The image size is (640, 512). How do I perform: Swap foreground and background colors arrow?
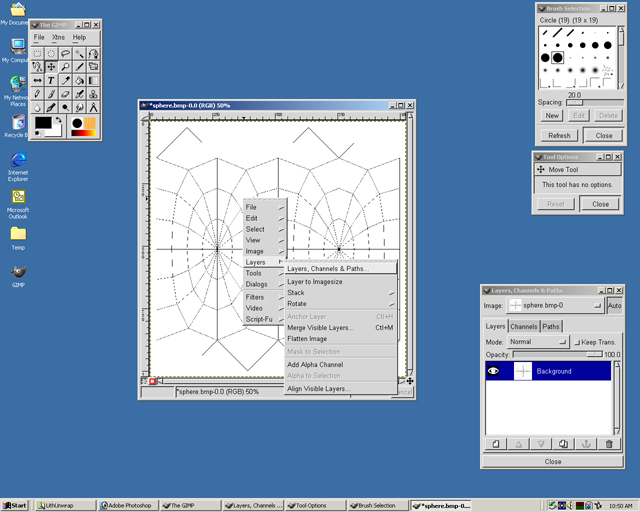[59, 120]
